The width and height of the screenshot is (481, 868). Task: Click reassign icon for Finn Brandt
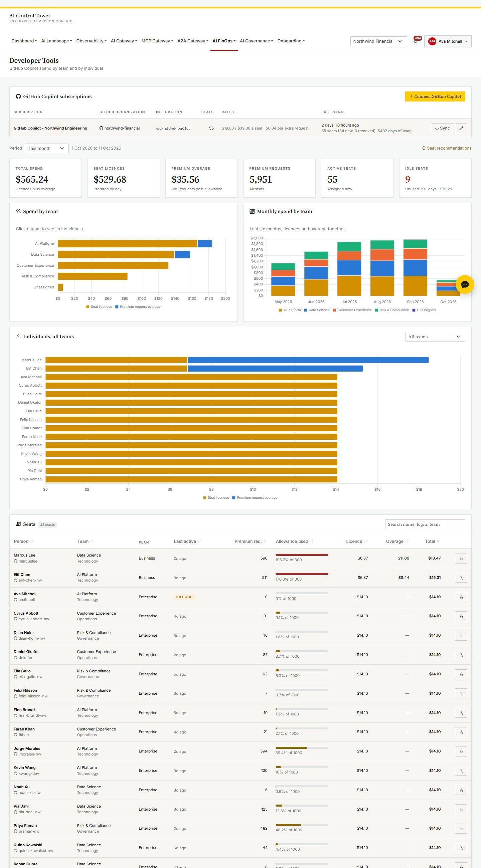point(461,713)
